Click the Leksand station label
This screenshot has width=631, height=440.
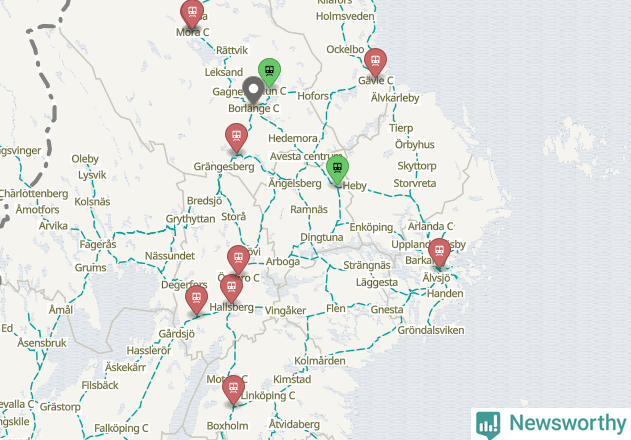(224, 72)
